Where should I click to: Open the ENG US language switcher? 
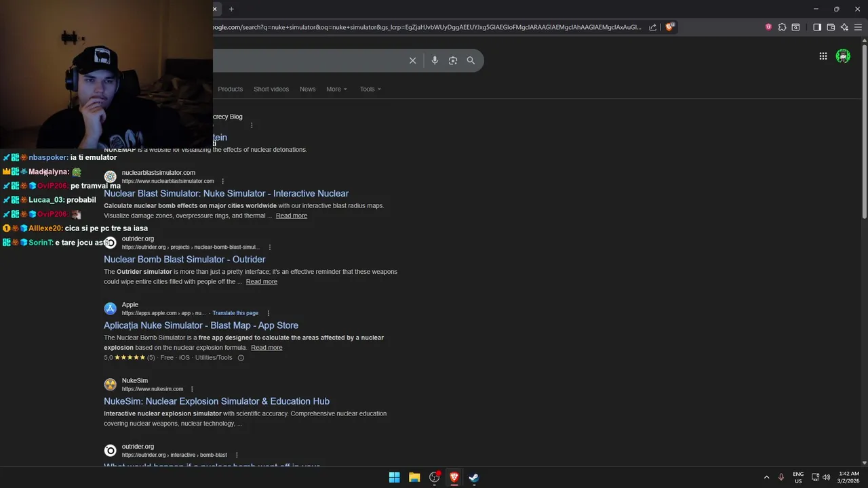pos(798,477)
